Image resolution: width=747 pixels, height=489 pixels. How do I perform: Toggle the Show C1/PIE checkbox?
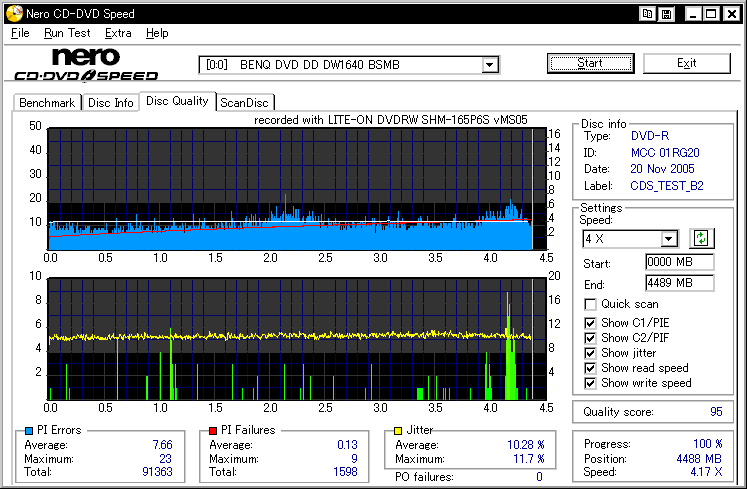pyautogui.click(x=591, y=321)
